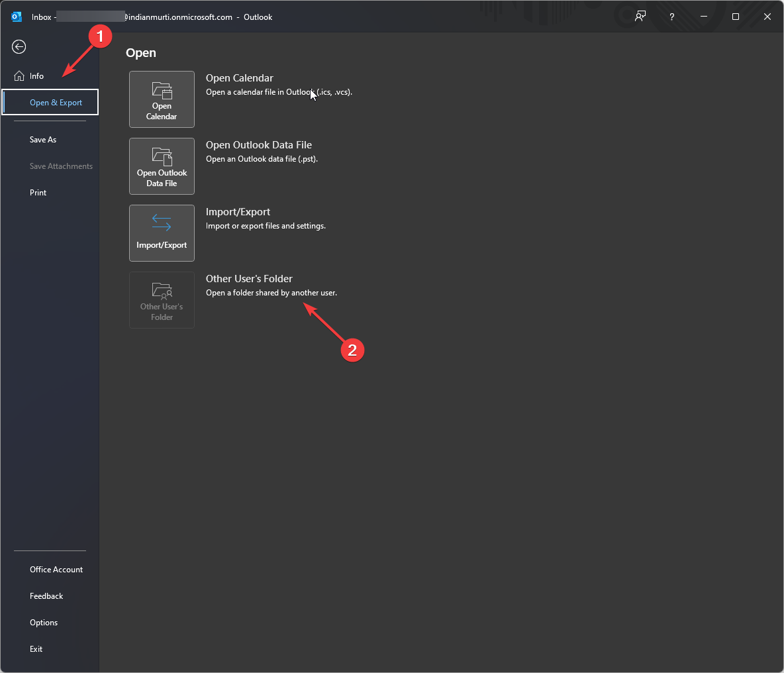Click the 'Other User's Folder' heading text

[249, 279]
